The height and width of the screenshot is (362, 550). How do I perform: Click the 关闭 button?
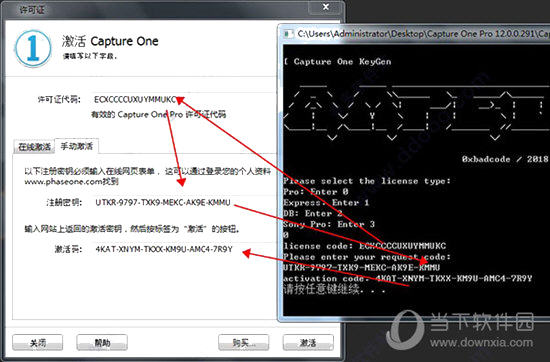[38, 342]
